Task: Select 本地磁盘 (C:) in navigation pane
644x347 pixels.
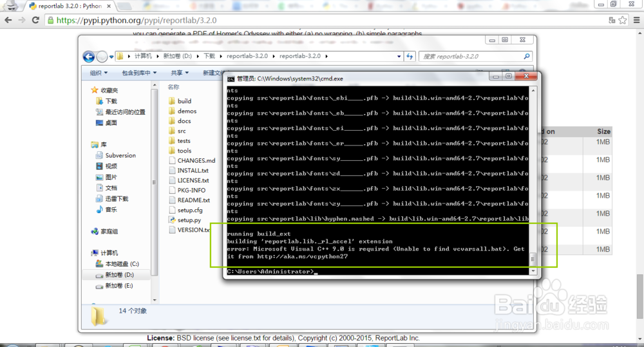Action: click(x=122, y=264)
